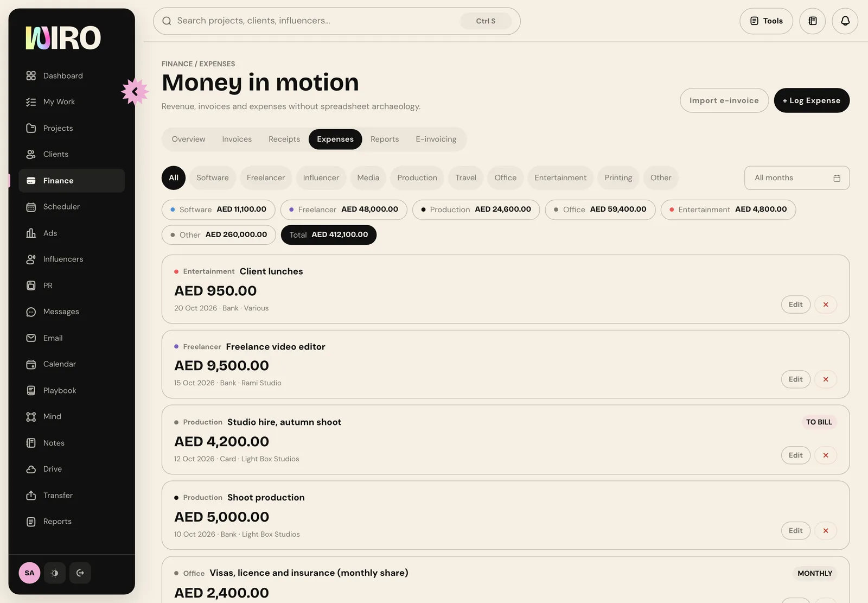
Task: Open the Dashboard sidebar icon
Action: pos(31,75)
